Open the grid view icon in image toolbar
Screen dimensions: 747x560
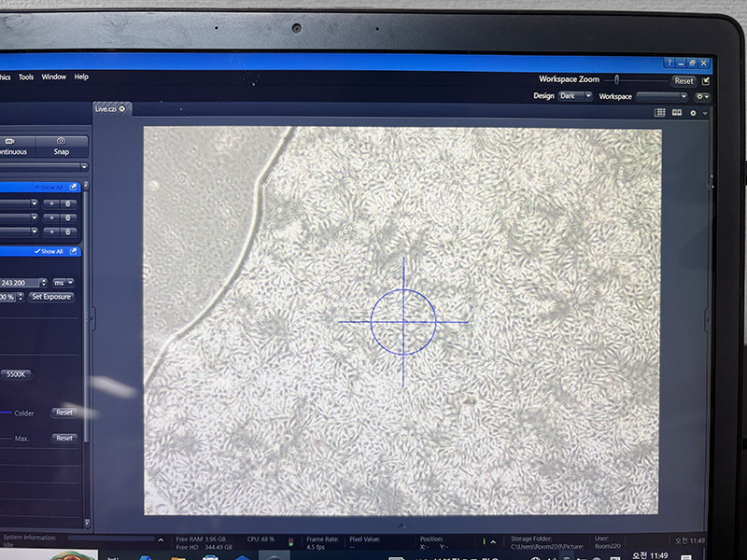click(660, 112)
